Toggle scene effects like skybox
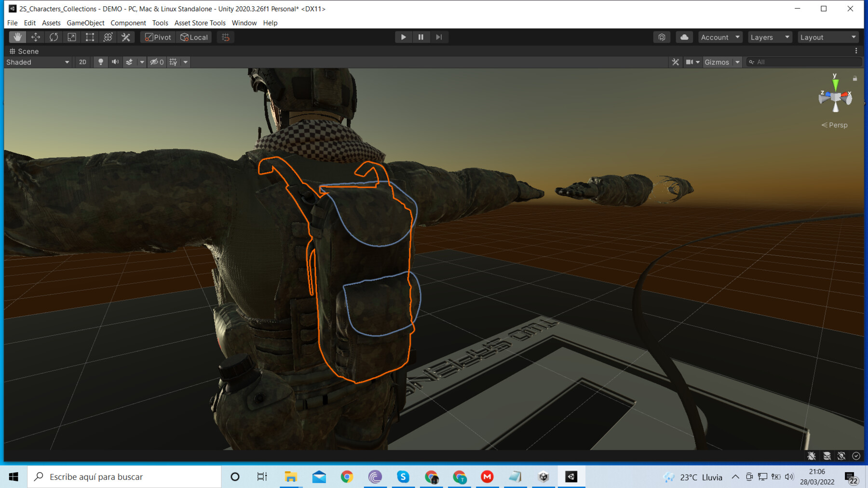 (129, 62)
